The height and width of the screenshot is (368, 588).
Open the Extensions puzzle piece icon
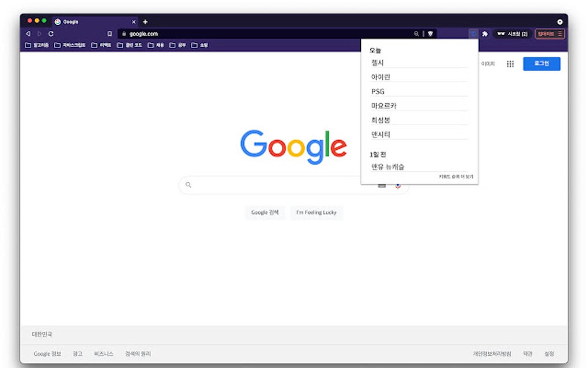click(485, 34)
